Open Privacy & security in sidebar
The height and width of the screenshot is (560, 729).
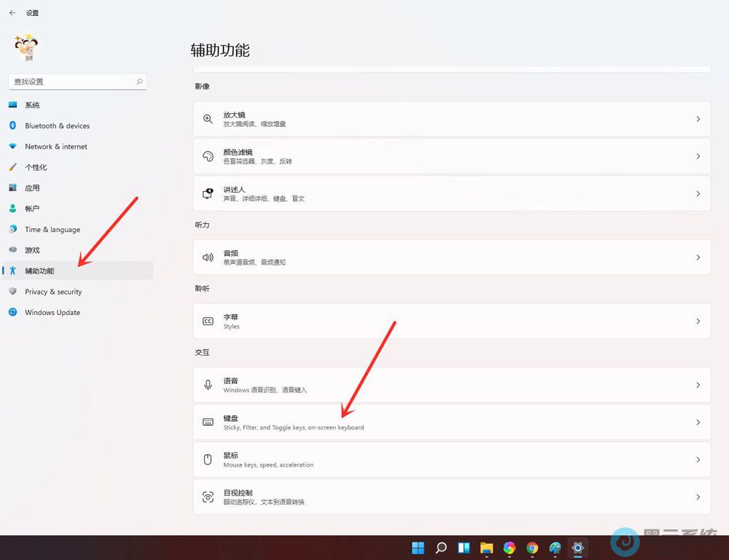click(53, 292)
